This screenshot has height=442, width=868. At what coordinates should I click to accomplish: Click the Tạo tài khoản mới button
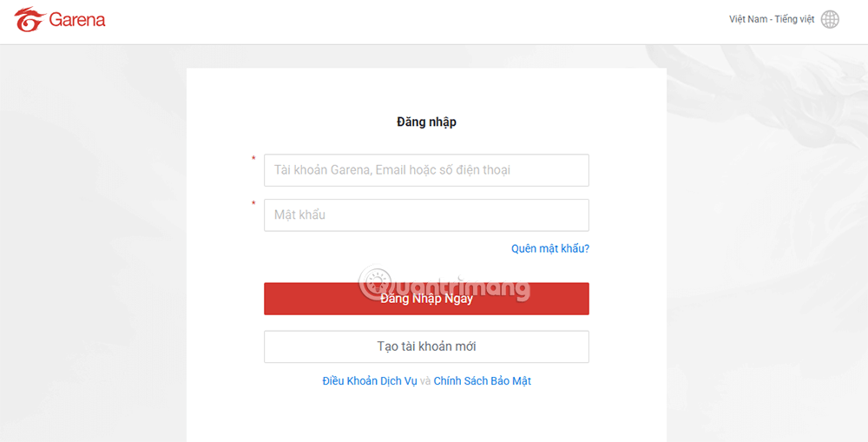[426, 346]
